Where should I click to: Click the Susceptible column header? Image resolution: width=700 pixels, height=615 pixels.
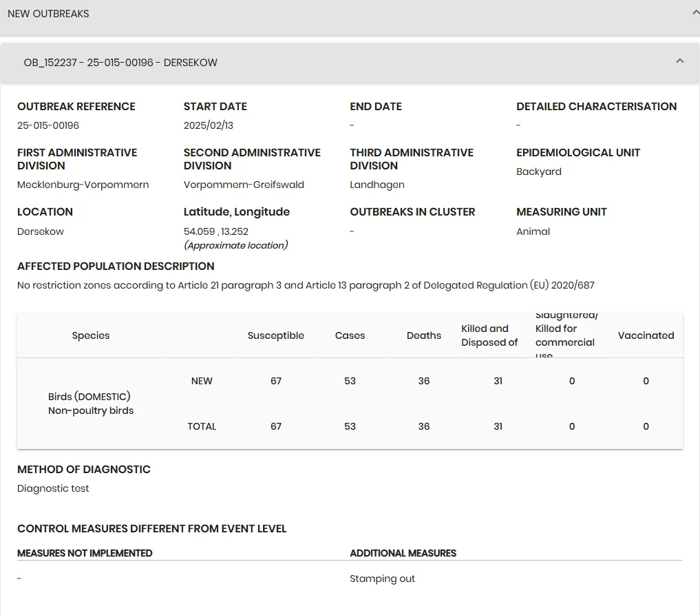(x=276, y=335)
